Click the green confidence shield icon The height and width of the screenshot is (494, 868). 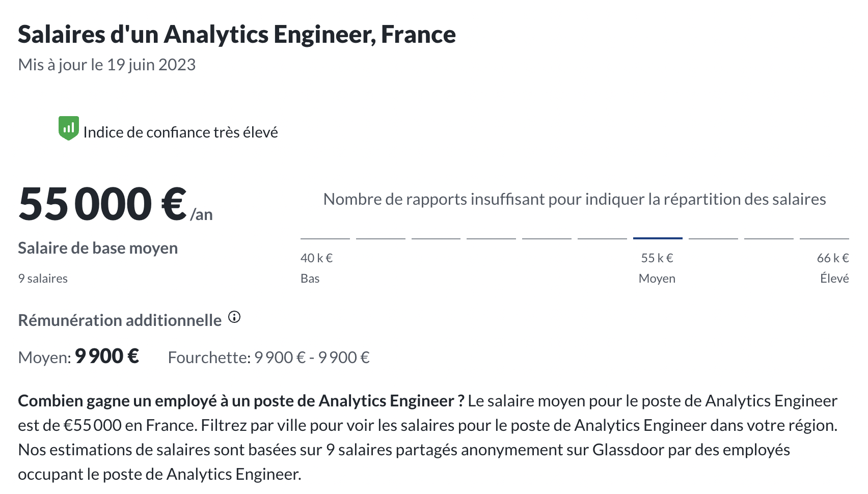[x=68, y=128]
